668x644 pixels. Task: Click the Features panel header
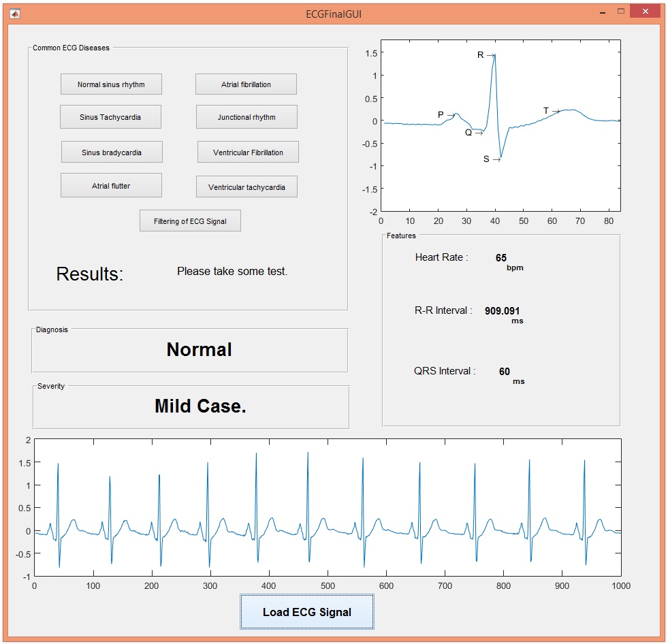[x=400, y=236]
